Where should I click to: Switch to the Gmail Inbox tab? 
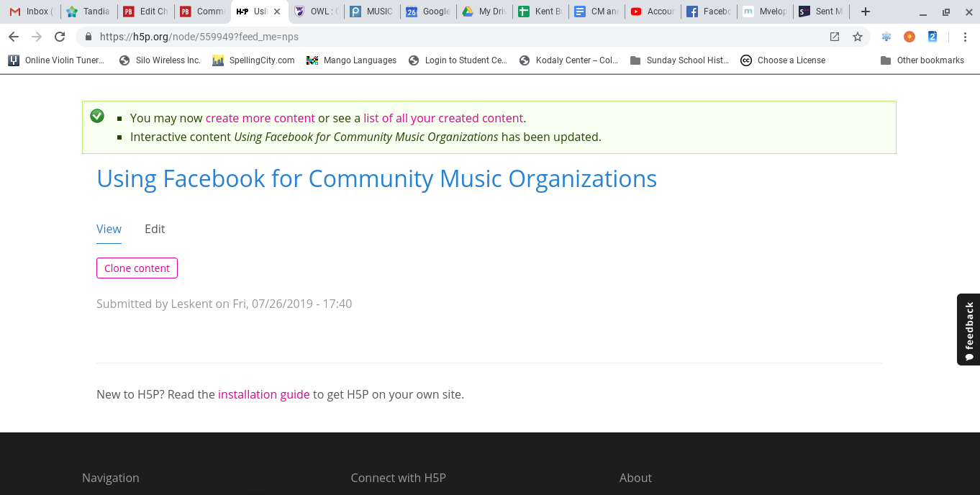pos(30,12)
